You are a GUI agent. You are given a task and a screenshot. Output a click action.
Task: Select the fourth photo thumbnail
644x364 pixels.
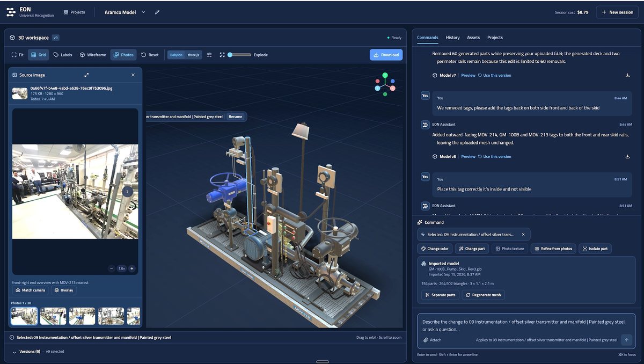(111, 316)
